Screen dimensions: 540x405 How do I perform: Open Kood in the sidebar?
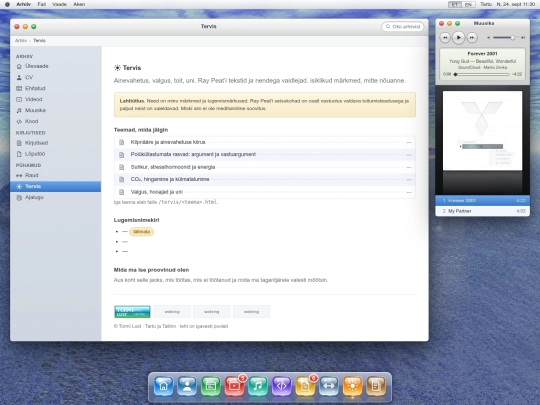click(55, 121)
